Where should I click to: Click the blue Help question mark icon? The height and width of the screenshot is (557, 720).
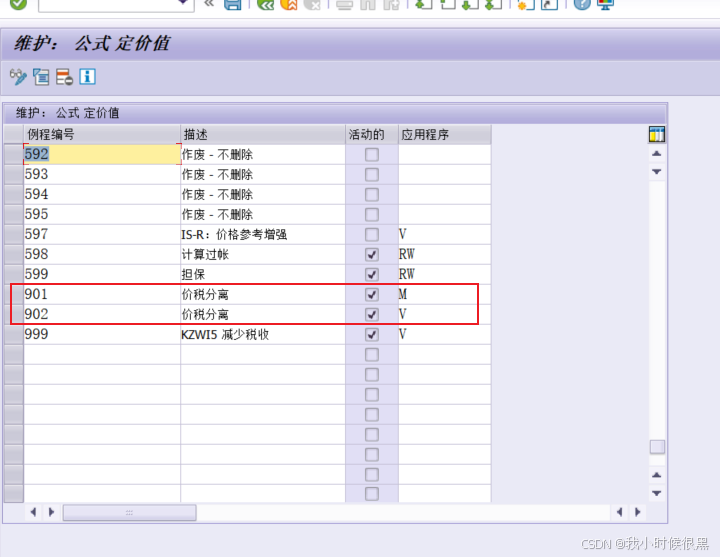(x=582, y=5)
